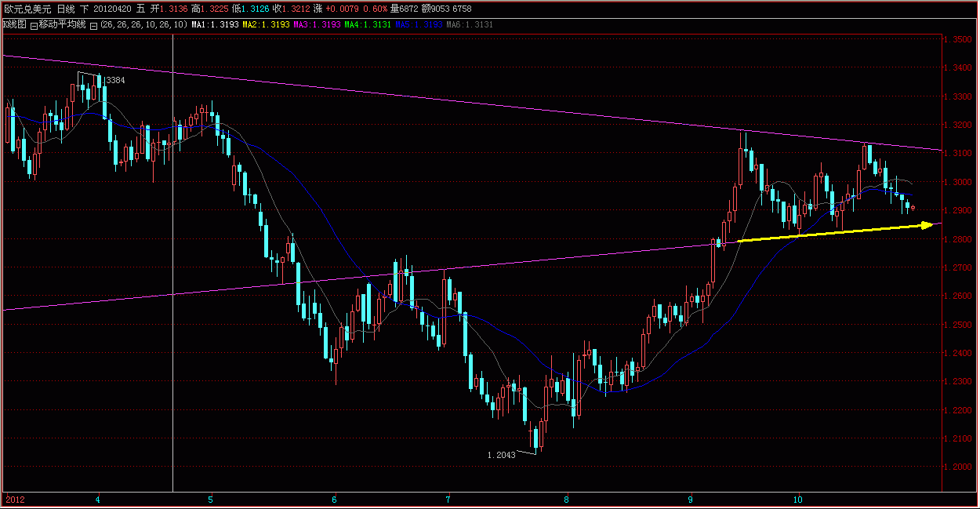Viewport: 980px width, 509px height.
Task: Toggle the box before the (26,26,26,10,26,10) parameters
Action: tap(93, 25)
